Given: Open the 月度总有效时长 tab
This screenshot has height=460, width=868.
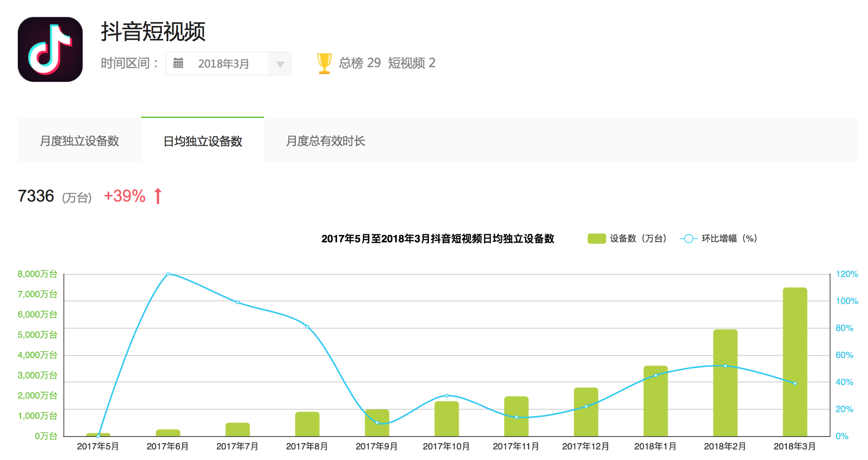Looking at the screenshot, I should click(326, 141).
